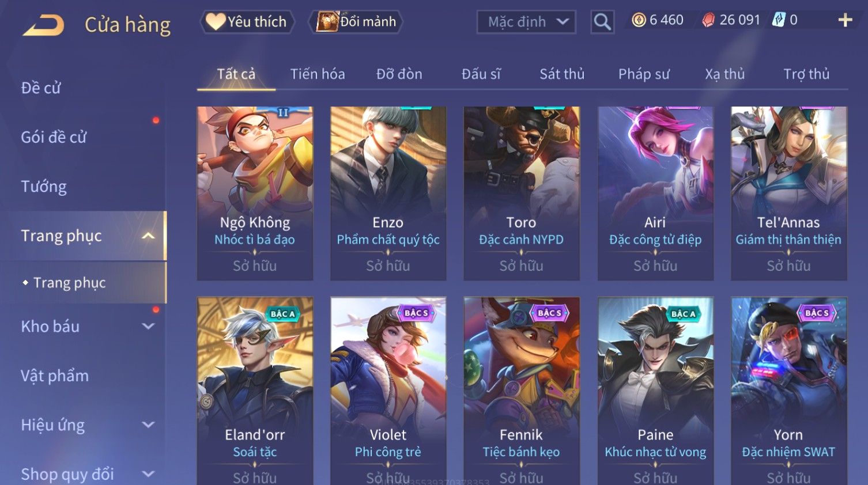
Task: Tap the blue voucher currency icon
Action: pyautogui.click(x=779, y=20)
